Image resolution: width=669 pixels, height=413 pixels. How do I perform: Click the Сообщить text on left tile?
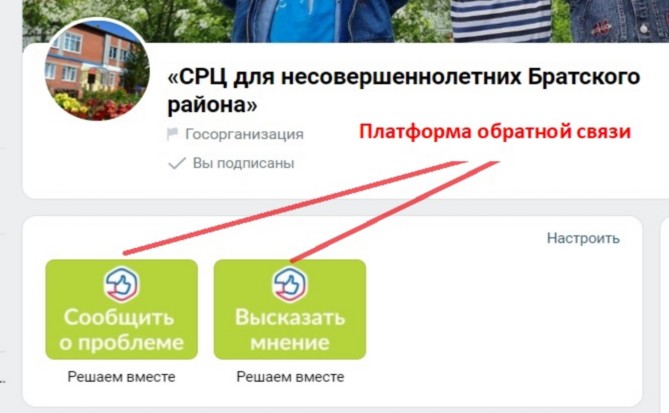(119, 318)
